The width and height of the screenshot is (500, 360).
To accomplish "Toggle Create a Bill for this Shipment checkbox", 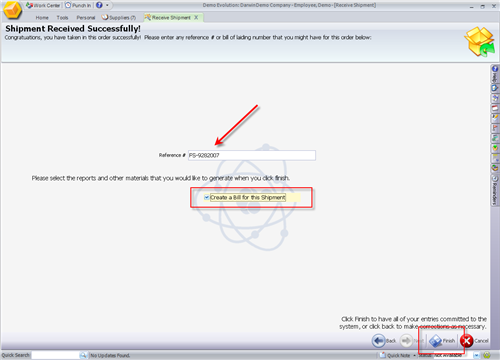I will click(x=206, y=197).
